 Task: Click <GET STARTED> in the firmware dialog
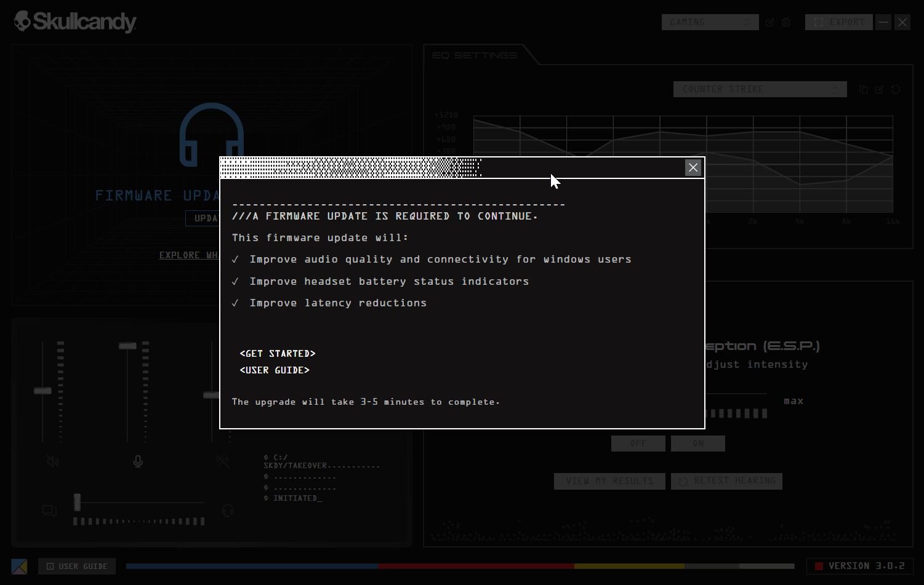[x=278, y=354]
